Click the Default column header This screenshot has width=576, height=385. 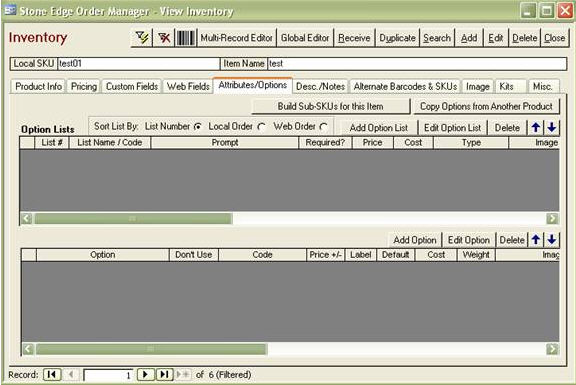(395, 255)
